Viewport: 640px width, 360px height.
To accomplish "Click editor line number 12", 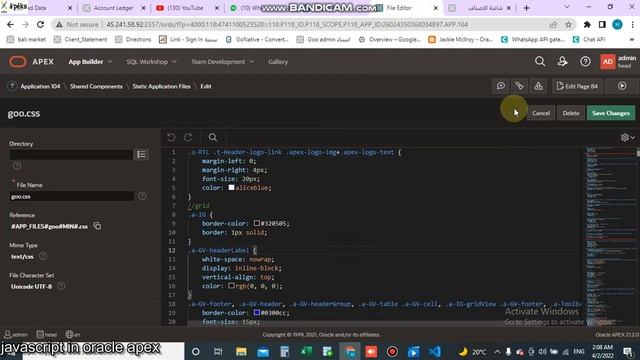I will click(x=172, y=250).
